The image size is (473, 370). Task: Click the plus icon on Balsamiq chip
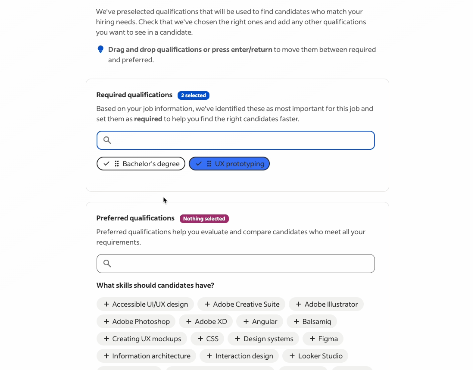(296, 321)
